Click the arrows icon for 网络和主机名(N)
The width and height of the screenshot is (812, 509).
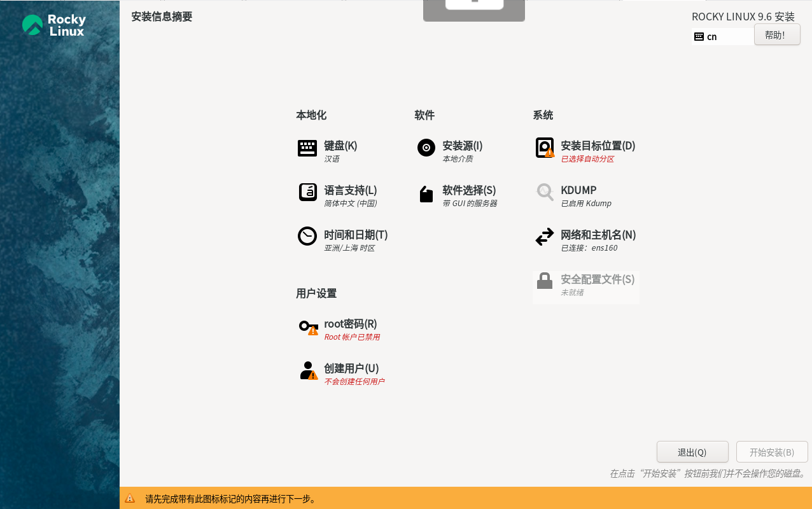pyautogui.click(x=545, y=237)
